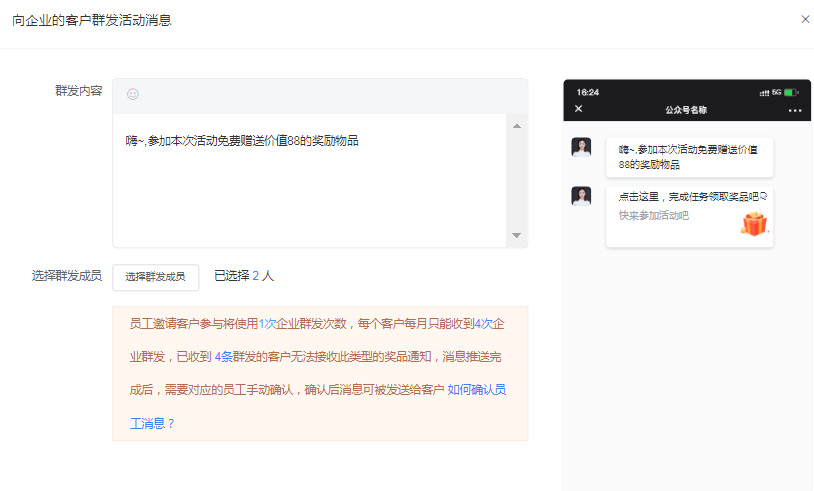Click the 选择群发成员 button
The height and width of the screenshot is (491, 814).
(156, 277)
